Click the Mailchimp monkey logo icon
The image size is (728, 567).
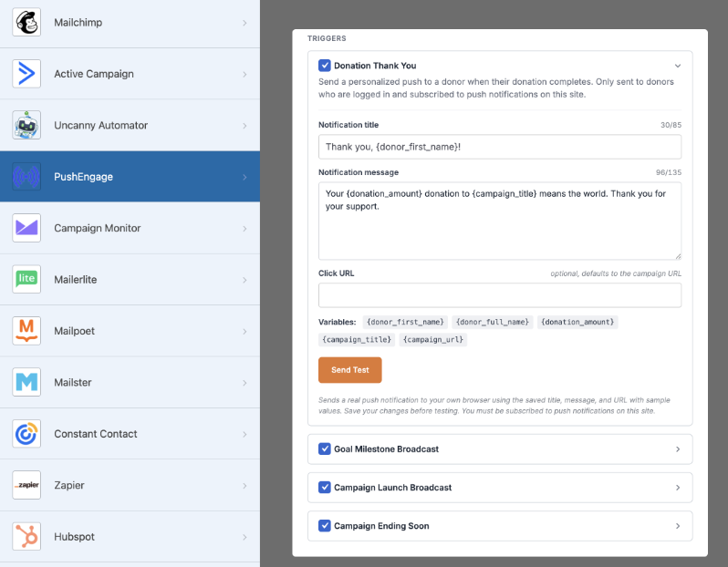(26, 22)
